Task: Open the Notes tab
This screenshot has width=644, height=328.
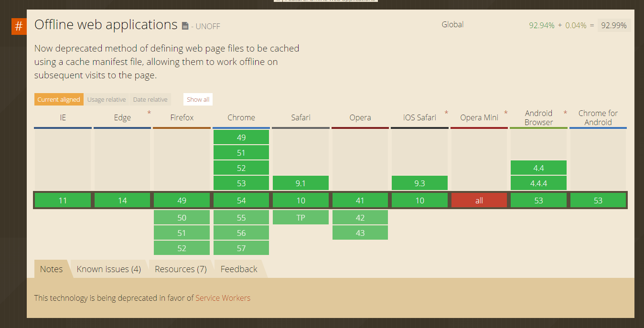Action: 52,269
